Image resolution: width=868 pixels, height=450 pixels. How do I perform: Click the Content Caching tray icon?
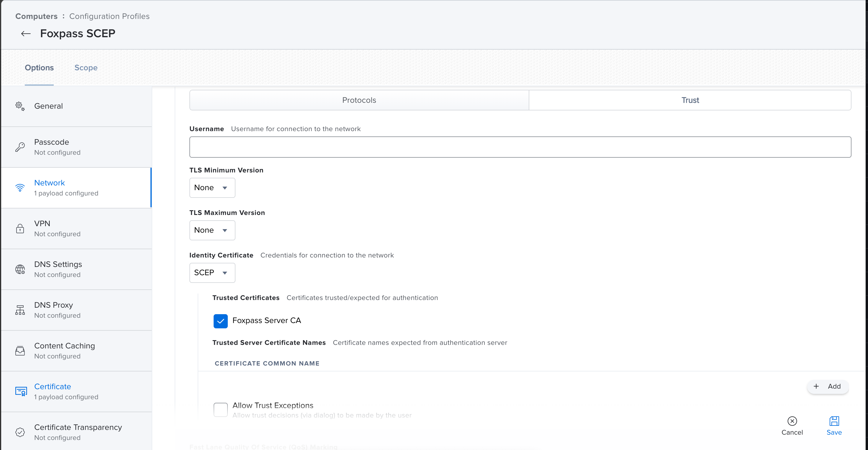coord(20,351)
